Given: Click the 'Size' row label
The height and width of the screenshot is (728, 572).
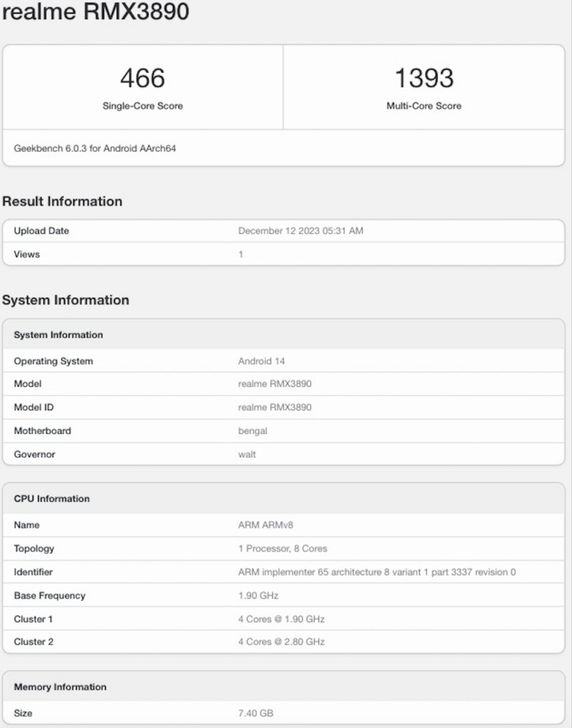Looking at the screenshot, I should 23,713.
